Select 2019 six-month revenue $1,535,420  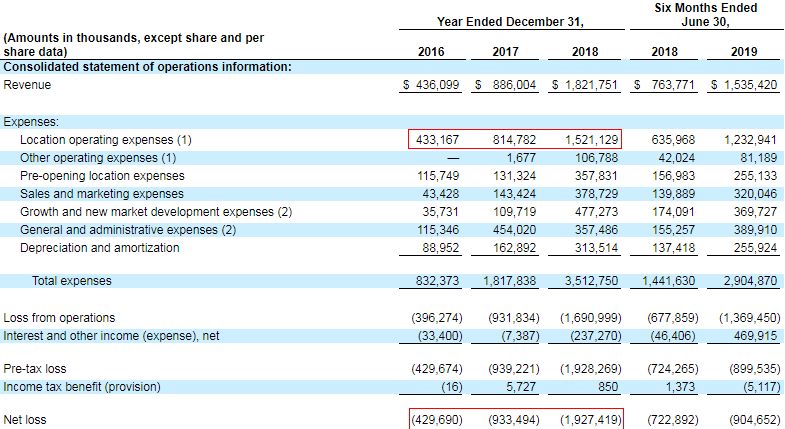744,86
